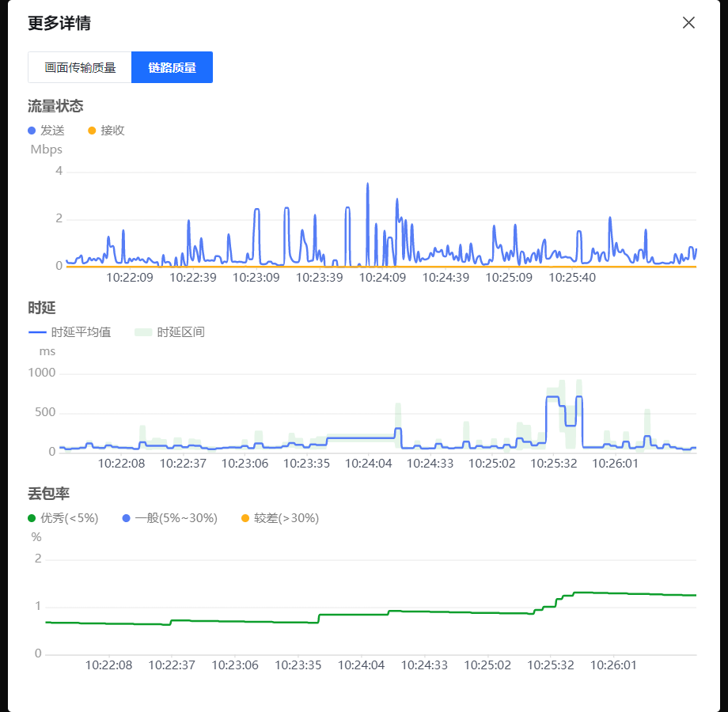Click the tallest send spike in traffic chart
This screenshot has width=728, height=712.
(x=367, y=185)
